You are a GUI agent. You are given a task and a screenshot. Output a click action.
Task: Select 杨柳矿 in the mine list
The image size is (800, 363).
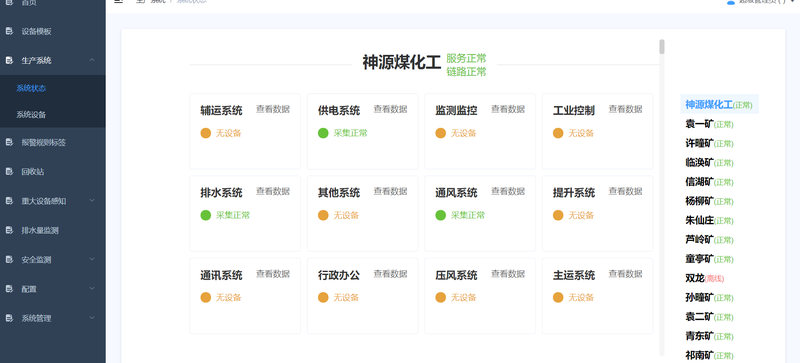coord(710,201)
